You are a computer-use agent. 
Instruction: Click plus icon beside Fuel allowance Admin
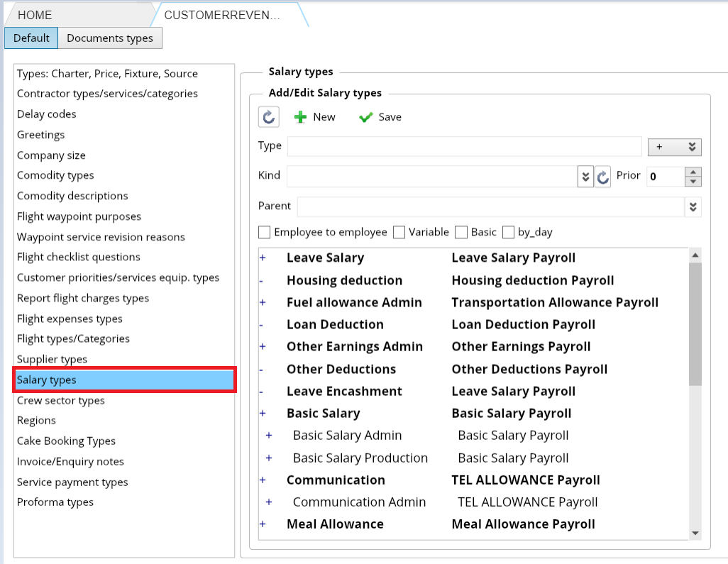coord(263,303)
